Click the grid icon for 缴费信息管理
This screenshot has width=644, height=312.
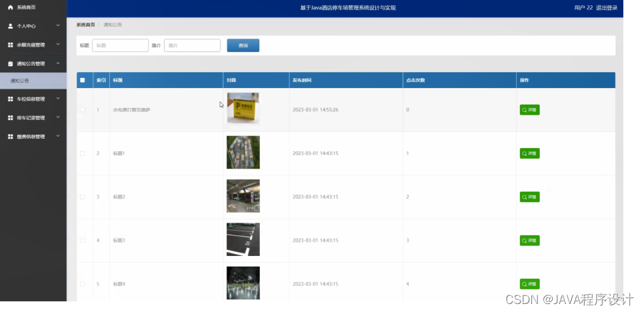click(11, 137)
